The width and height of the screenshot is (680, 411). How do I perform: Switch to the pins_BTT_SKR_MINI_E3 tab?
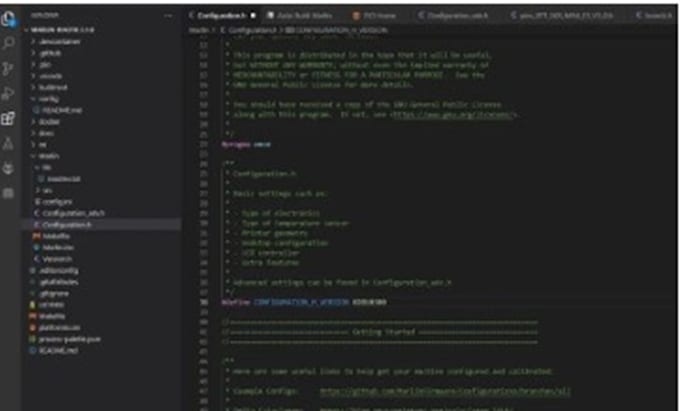pyautogui.click(x=566, y=16)
